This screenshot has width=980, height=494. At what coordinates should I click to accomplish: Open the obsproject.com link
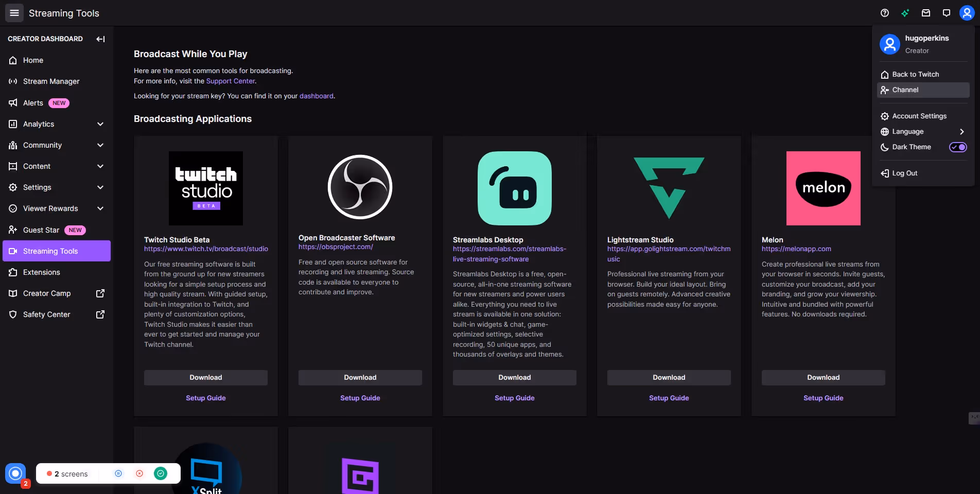point(336,247)
